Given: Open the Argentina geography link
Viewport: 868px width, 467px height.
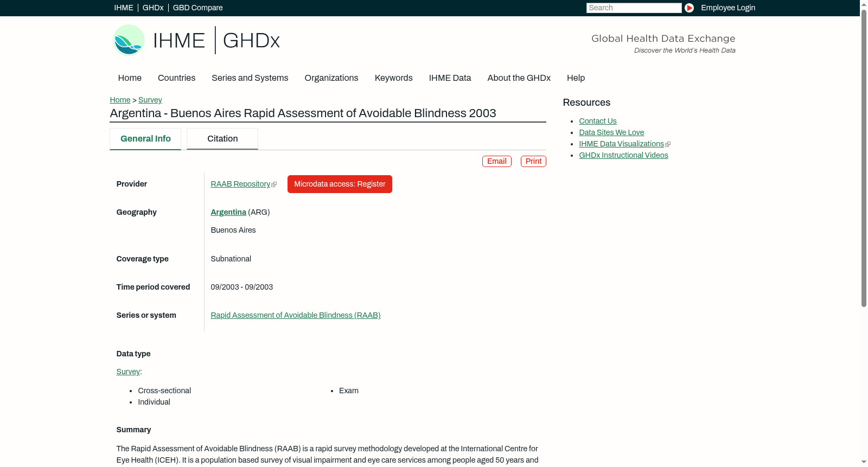Looking at the screenshot, I should 228,212.
